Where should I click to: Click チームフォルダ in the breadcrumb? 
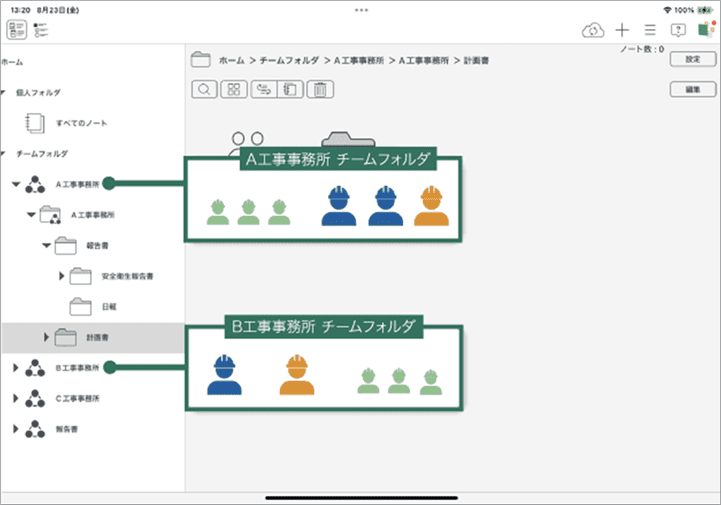pyautogui.click(x=289, y=60)
